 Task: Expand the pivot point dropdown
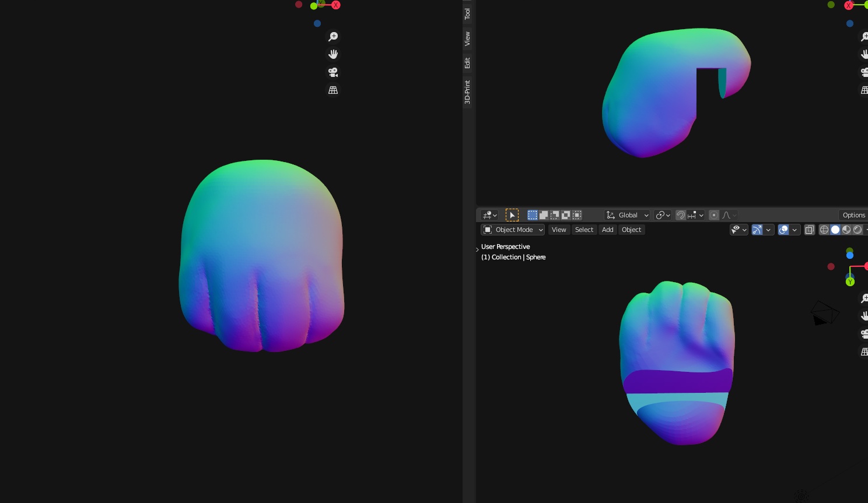pos(663,215)
